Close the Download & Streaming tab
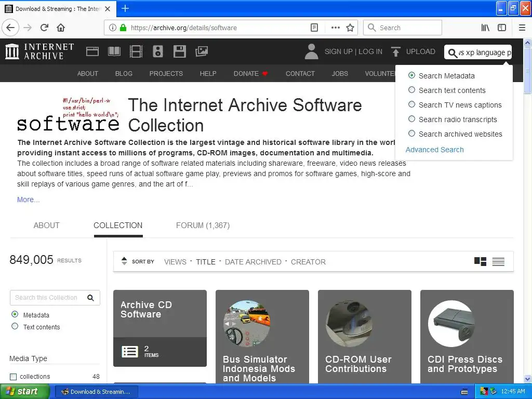Screen dimensions: 532x399 pos(108,9)
